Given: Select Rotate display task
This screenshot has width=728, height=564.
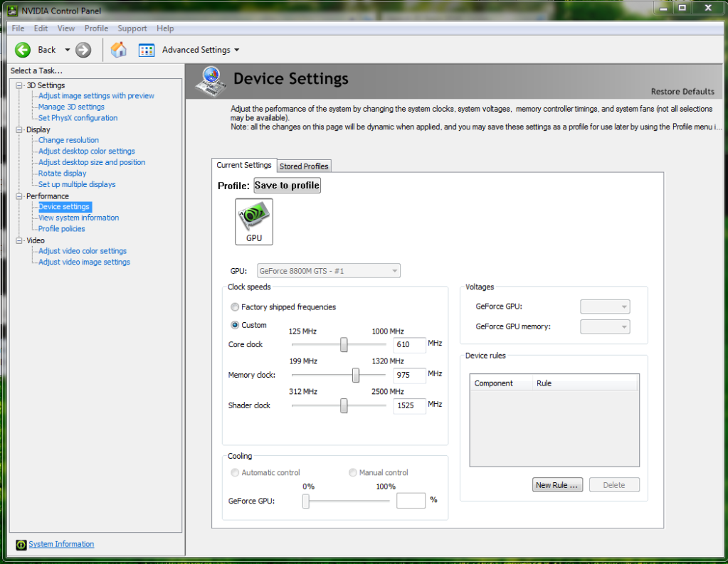Looking at the screenshot, I should coord(62,174).
